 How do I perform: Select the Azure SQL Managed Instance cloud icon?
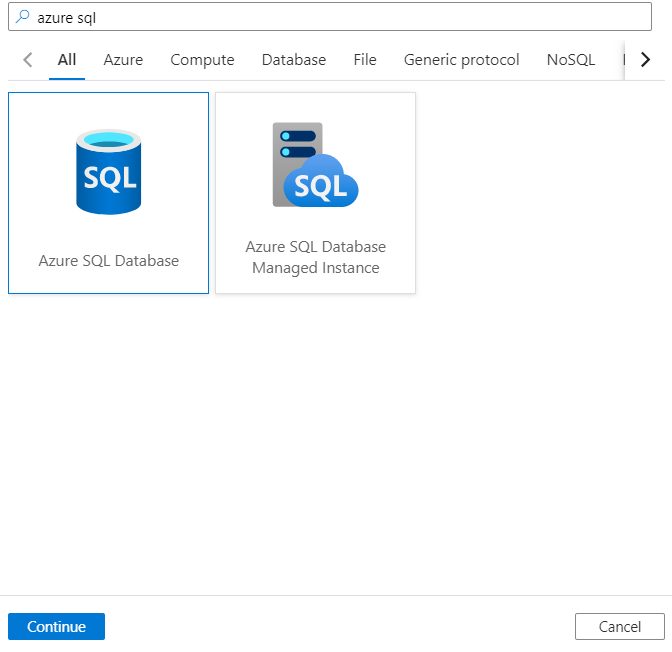coord(315,165)
